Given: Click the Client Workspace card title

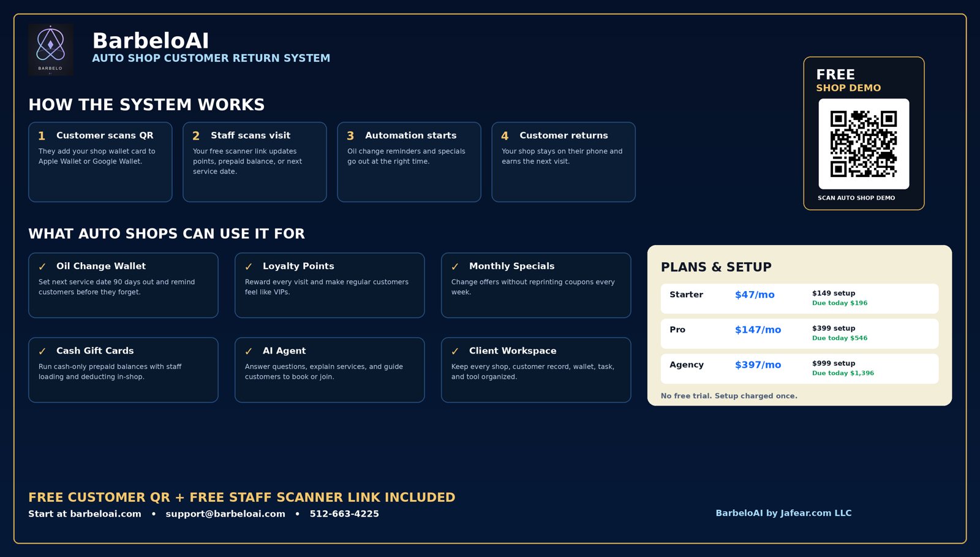Looking at the screenshot, I should point(513,350).
